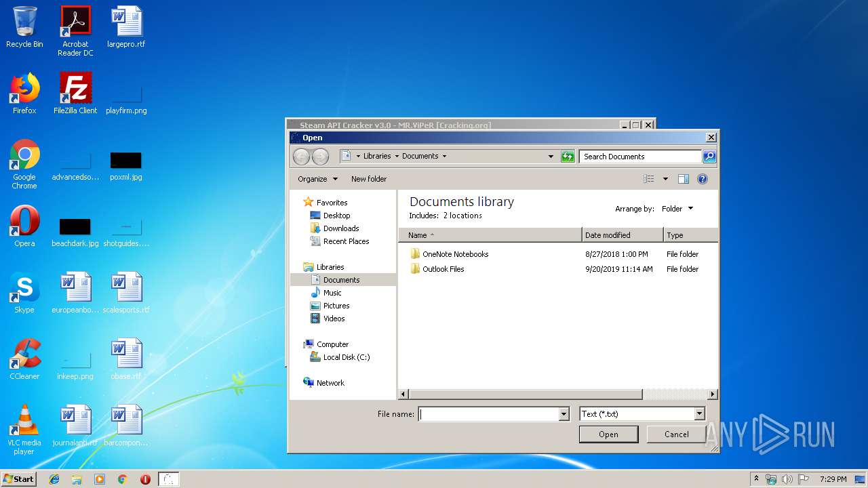868x488 pixels.
Task: Click the Search Documents field
Action: [x=640, y=157]
